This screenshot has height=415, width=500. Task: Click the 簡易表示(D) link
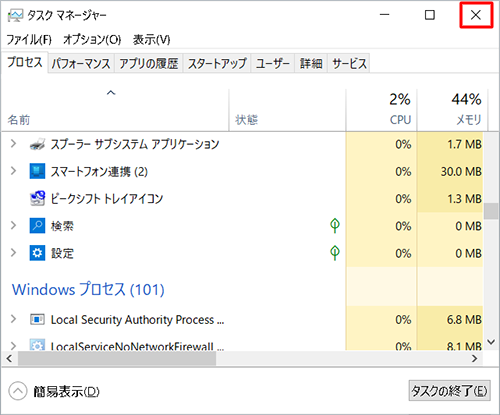[x=66, y=391]
